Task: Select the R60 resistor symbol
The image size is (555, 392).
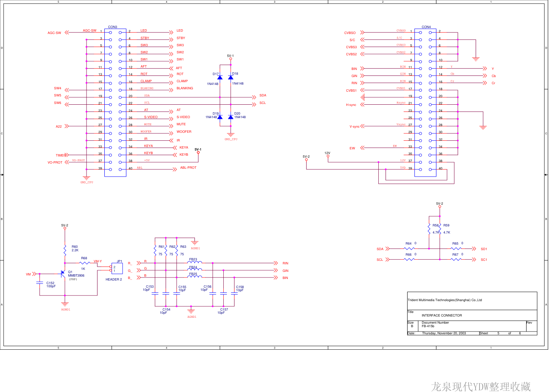Action: point(65,250)
